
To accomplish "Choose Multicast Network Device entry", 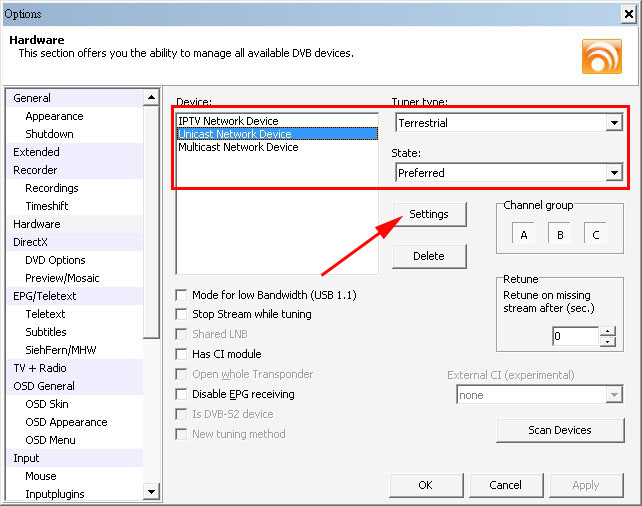I will click(x=238, y=147).
